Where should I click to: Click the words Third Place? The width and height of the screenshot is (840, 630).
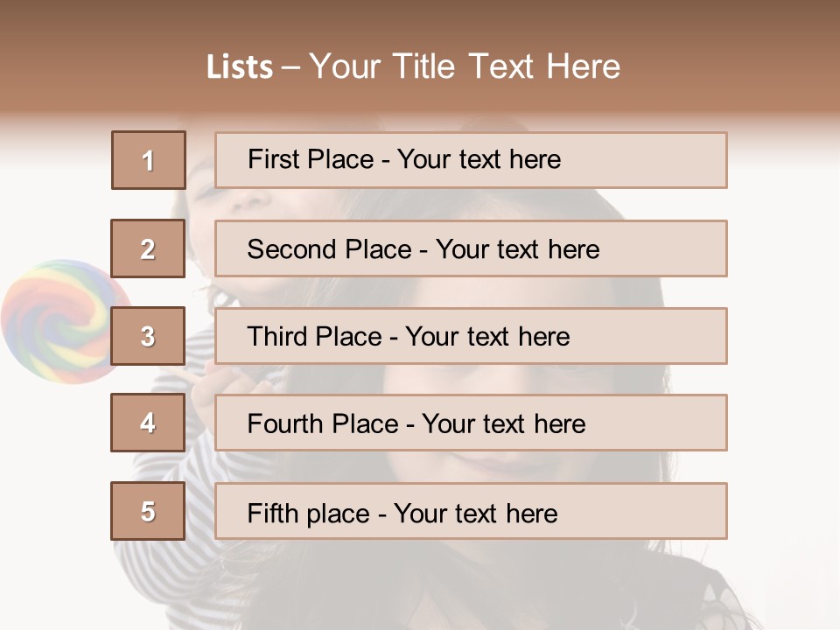314,336
